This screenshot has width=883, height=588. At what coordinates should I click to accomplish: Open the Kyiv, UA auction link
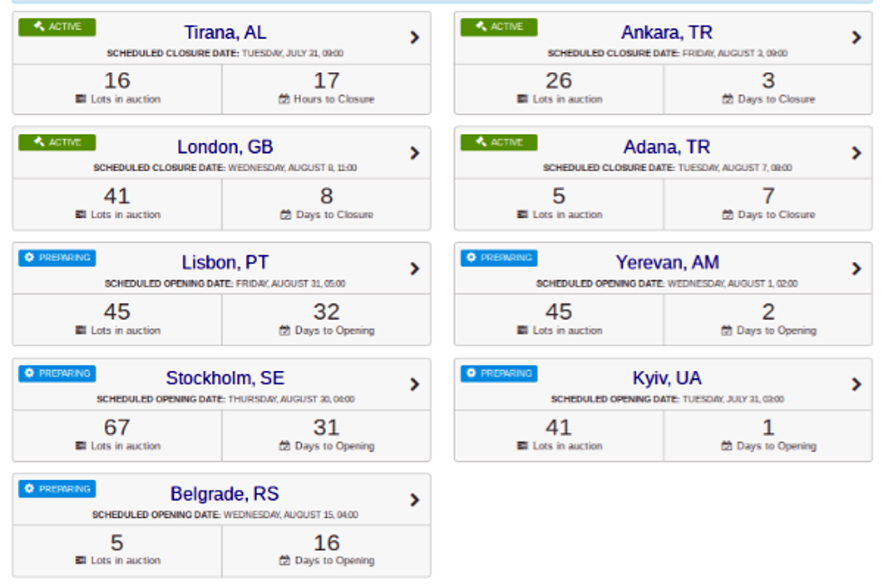pyautogui.click(x=667, y=378)
